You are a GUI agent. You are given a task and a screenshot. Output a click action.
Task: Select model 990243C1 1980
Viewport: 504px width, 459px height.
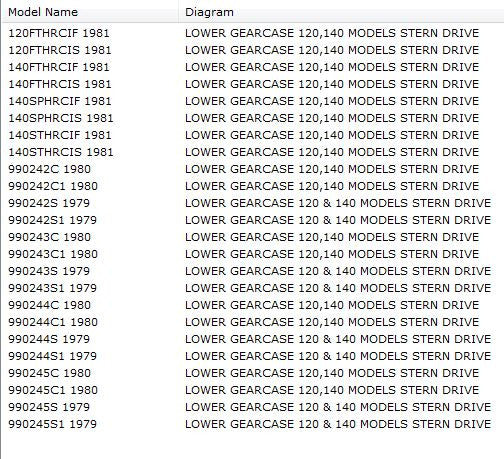pos(53,254)
